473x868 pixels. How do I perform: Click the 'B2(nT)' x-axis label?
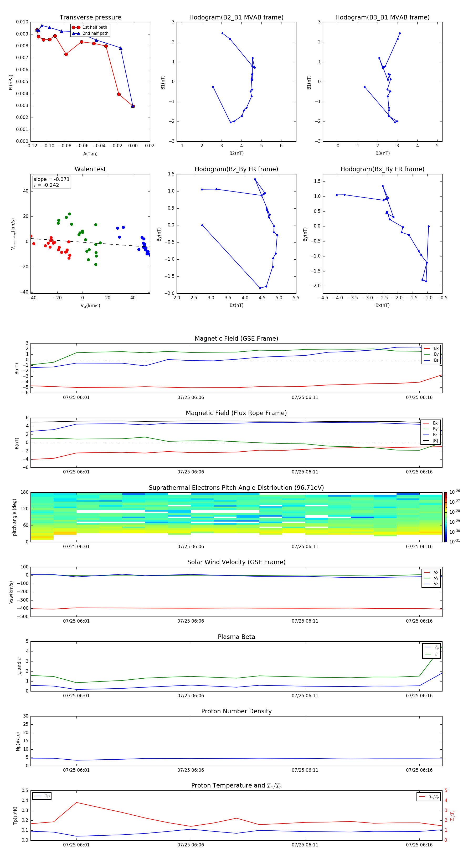(x=236, y=154)
